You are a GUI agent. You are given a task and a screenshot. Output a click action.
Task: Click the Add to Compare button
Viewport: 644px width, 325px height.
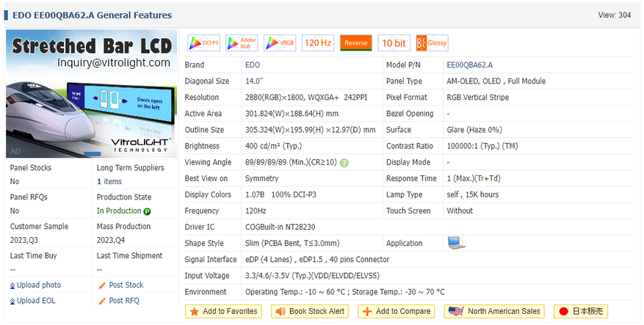pyautogui.click(x=397, y=312)
